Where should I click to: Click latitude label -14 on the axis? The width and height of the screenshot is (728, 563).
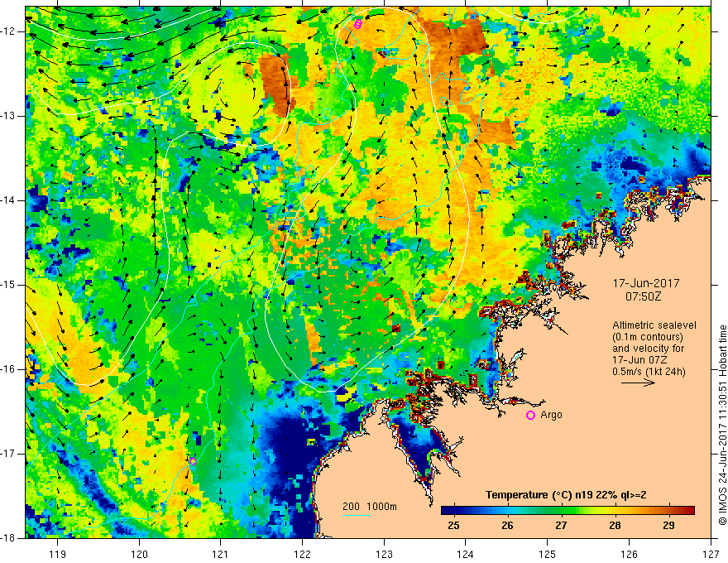8,200
